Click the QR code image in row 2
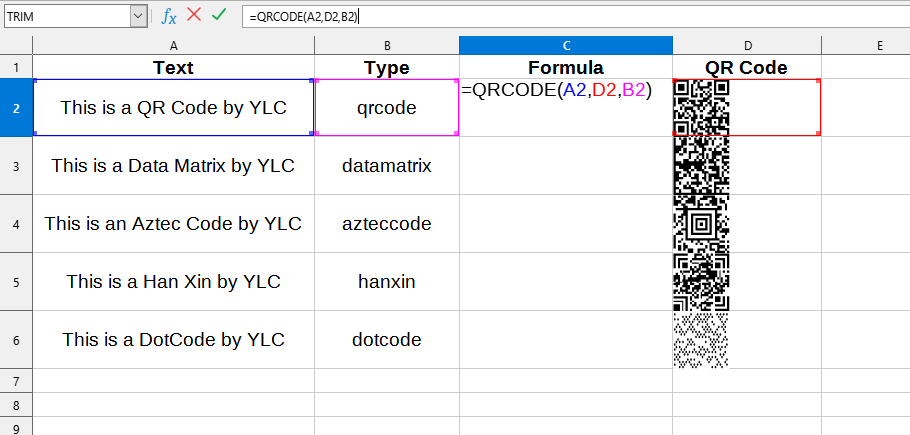This screenshot has height=435, width=910. [701, 107]
